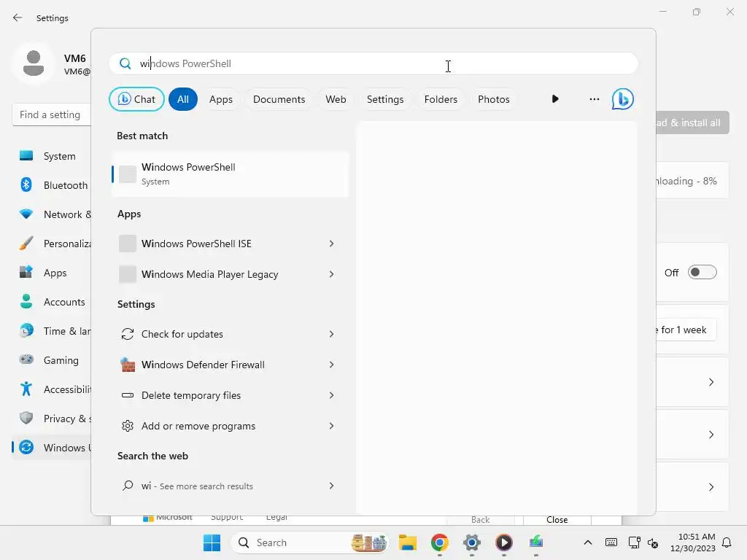Click the search magnifier icon in search box
The image size is (747, 560).
[x=125, y=63]
